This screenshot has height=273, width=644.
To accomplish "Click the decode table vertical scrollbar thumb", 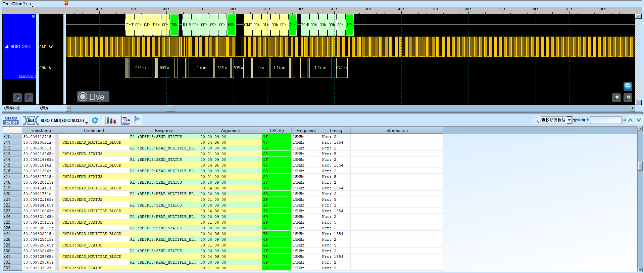I will [x=640, y=166].
